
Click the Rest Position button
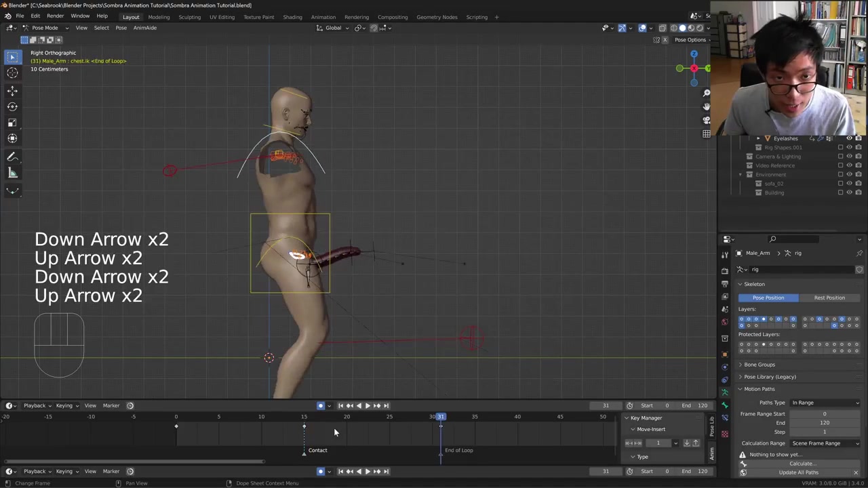point(829,298)
